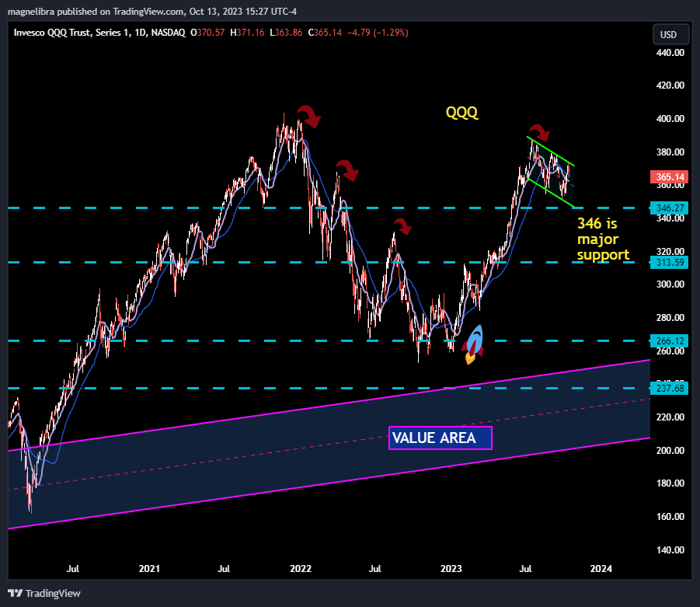The image size is (700, 607).
Task: Click the 140.00 price axis label
Action: 670,549
